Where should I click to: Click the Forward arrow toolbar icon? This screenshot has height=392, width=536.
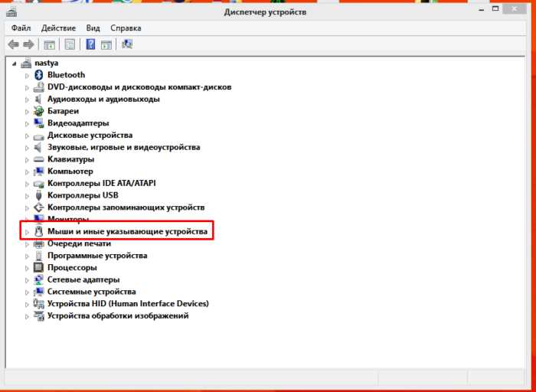click(x=28, y=44)
